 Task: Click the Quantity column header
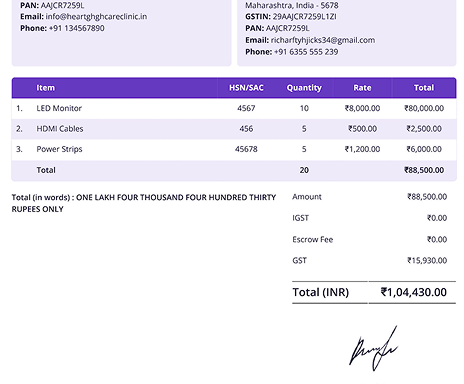[x=304, y=88]
